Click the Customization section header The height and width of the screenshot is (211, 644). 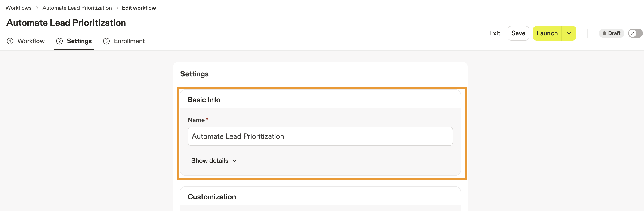click(212, 197)
